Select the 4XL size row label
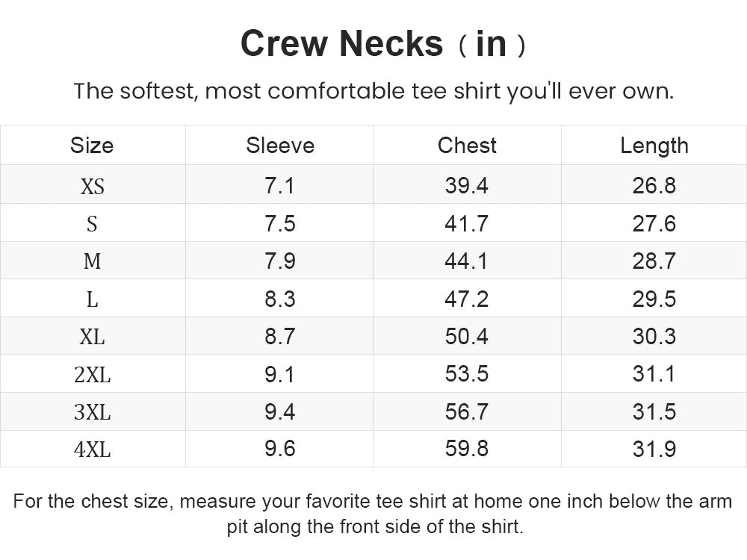 pos(92,449)
